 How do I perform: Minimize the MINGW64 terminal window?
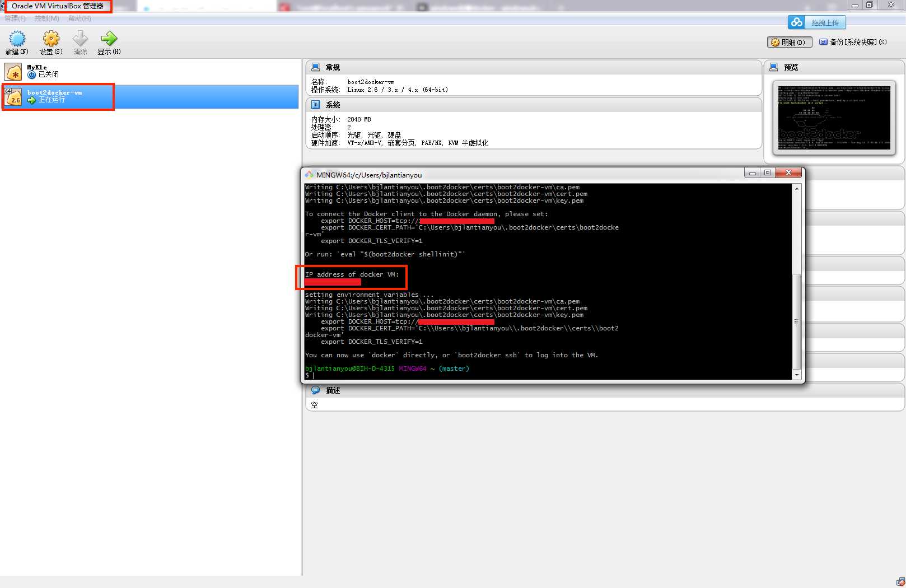(753, 173)
